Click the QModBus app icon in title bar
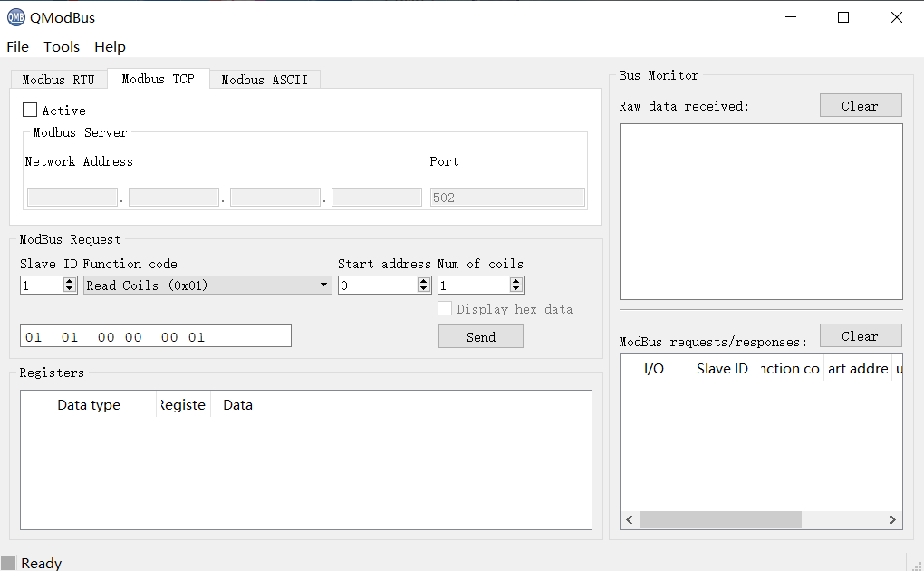The width and height of the screenshot is (924, 571). point(16,17)
